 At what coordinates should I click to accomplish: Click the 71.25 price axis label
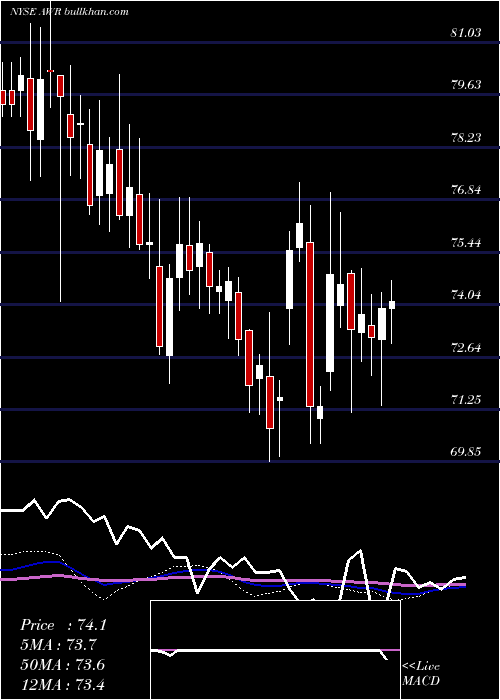tap(466, 399)
